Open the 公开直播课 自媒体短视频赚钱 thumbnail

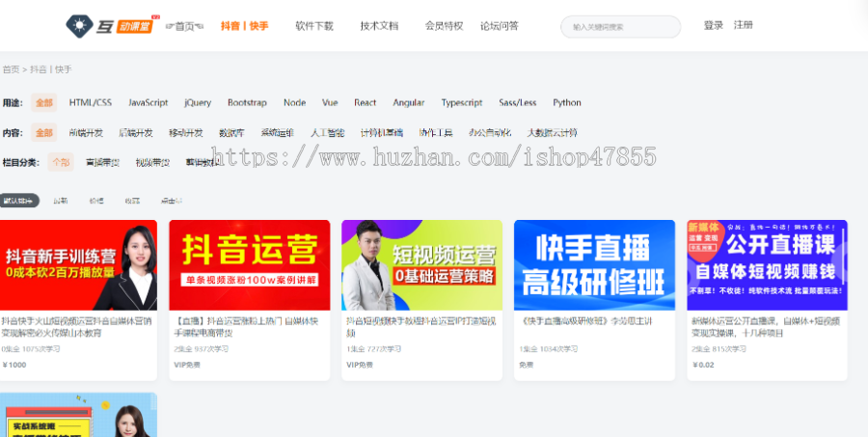[x=768, y=265]
